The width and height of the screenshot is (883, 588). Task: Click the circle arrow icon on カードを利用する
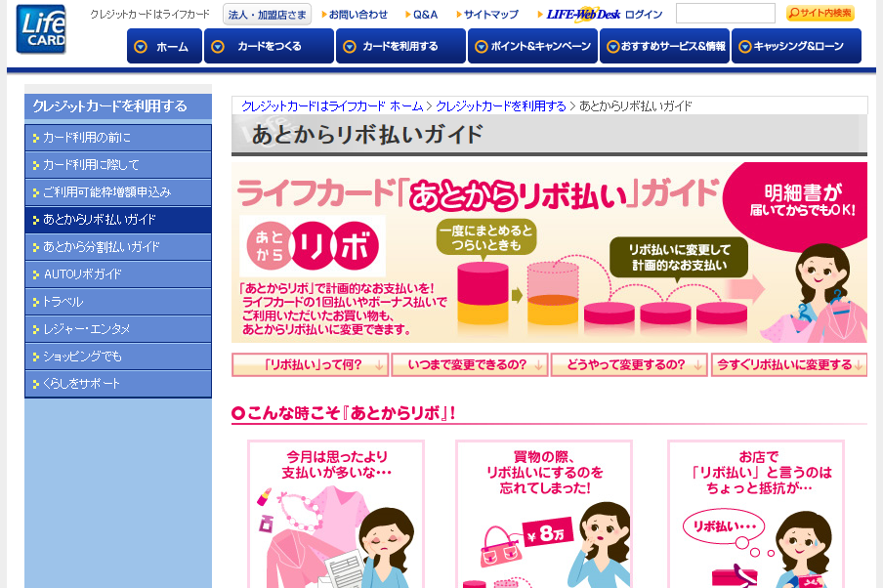coord(349,47)
